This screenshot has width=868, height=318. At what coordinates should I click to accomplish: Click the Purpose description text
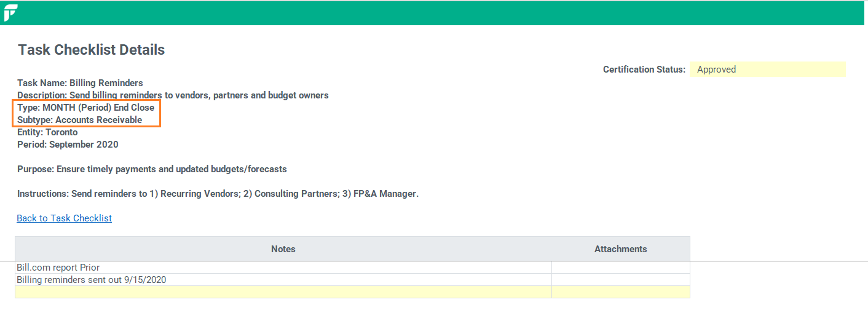pyautogui.click(x=152, y=169)
